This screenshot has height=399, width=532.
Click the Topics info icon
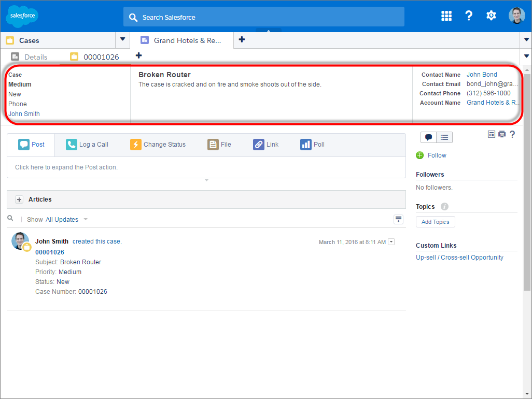click(x=444, y=206)
